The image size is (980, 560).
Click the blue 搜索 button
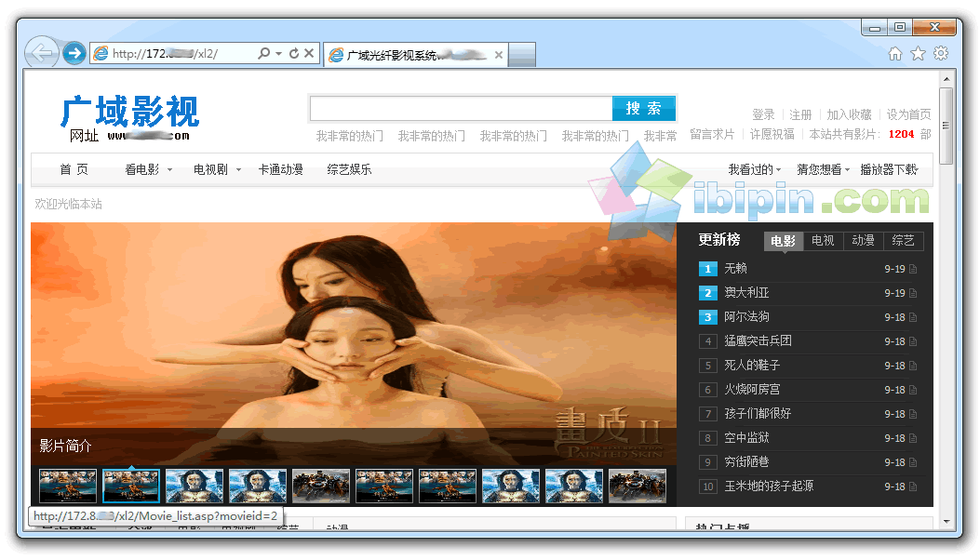[644, 109]
